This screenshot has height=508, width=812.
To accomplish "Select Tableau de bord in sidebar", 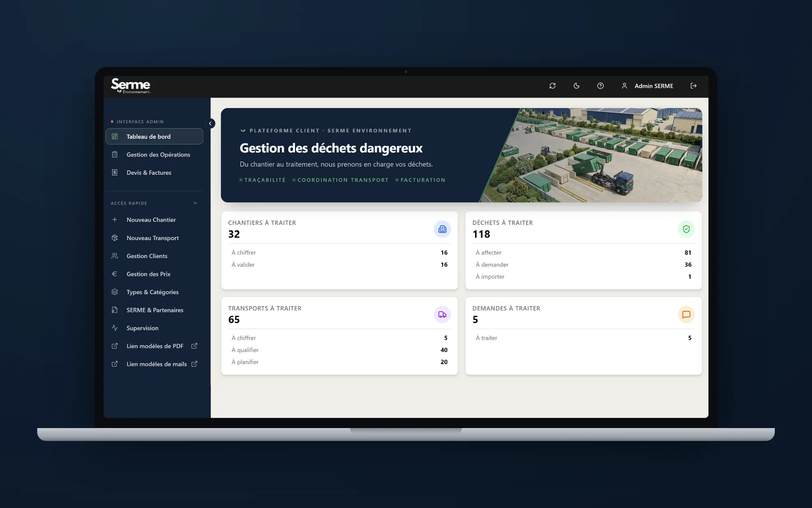I will pos(154,137).
